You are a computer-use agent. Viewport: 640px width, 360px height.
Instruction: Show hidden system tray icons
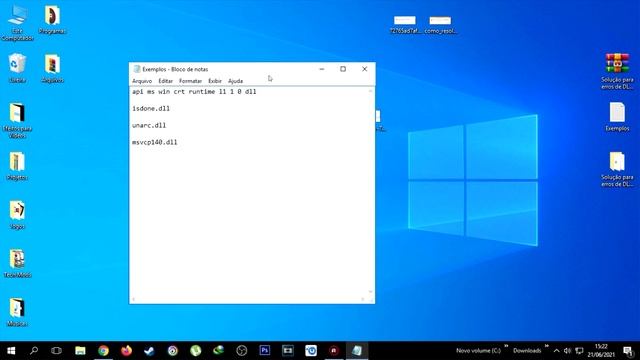pos(556,351)
